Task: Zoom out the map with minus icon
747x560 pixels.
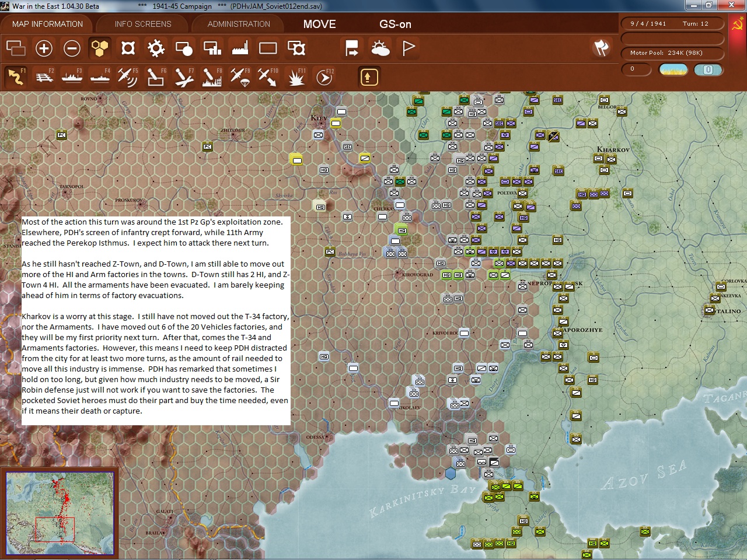Action: (x=72, y=48)
